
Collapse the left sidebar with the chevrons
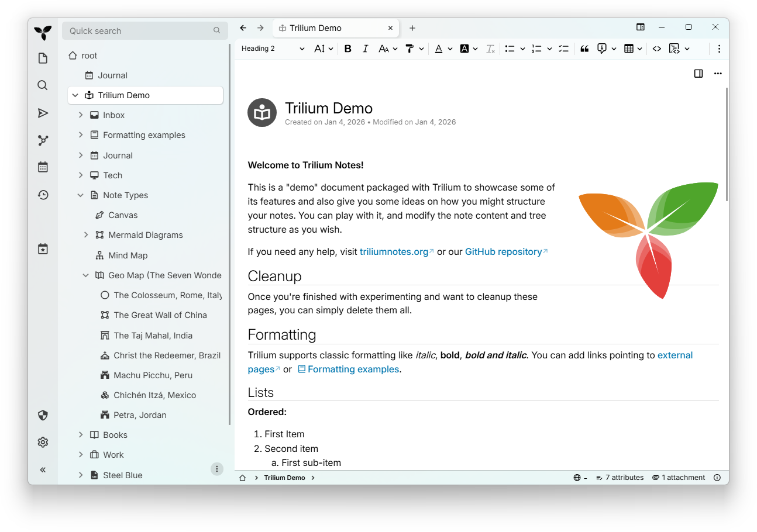pyautogui.click(x=43, y=469)
